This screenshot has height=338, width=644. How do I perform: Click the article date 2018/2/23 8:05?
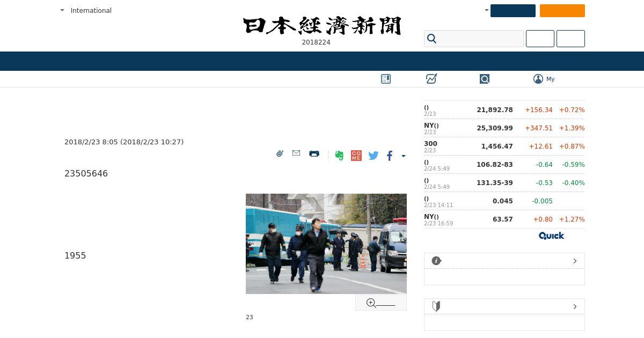pos(91,142)
